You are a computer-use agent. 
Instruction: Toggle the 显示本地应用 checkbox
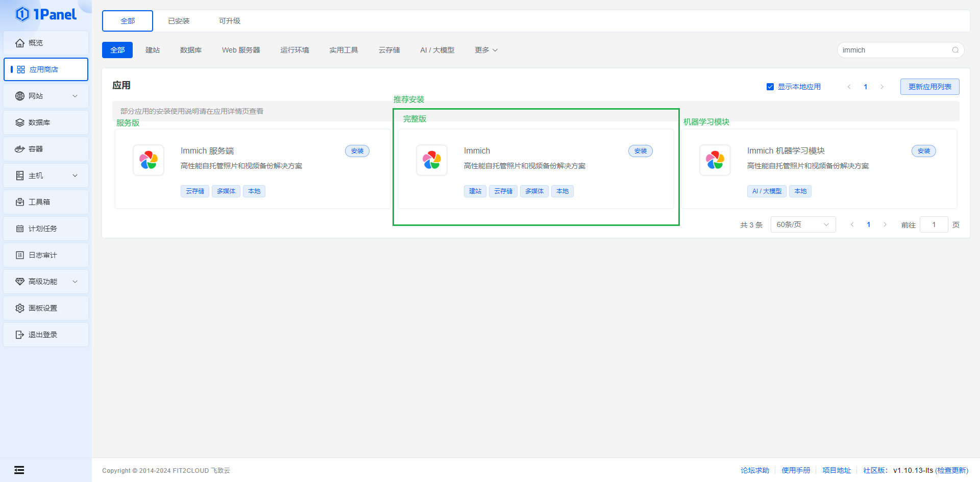(x=770, y=87)
